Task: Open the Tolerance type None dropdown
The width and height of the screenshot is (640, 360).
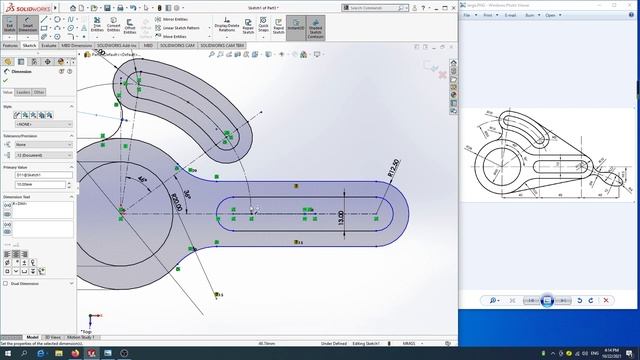Action: coord(44,144)
